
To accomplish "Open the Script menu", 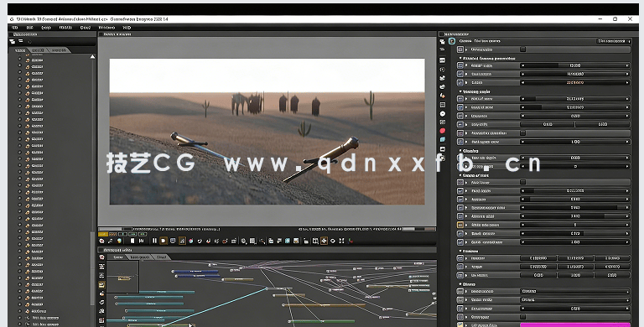I will 46,28.
